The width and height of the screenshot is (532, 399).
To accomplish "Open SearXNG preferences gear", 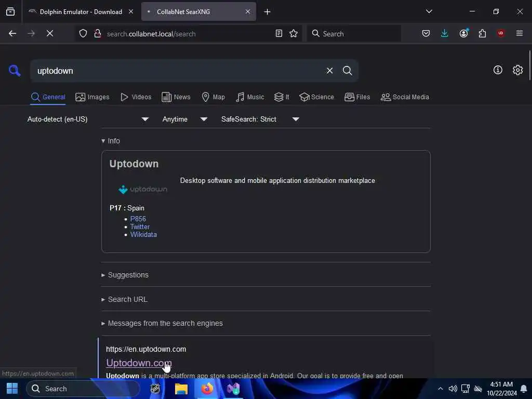I will click(517, 70).
